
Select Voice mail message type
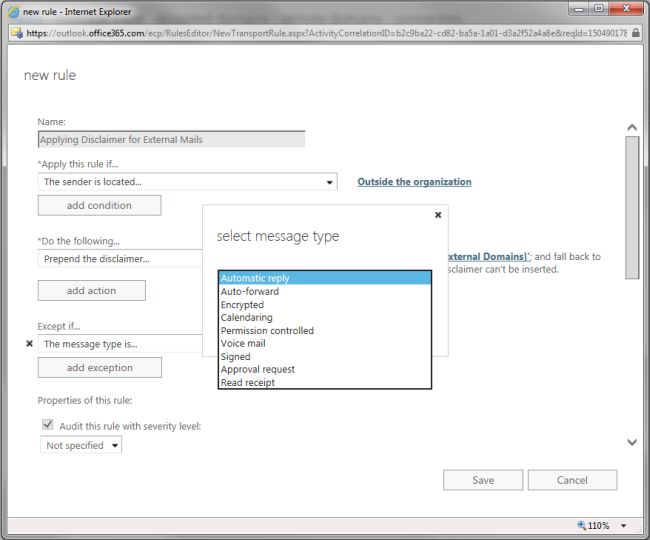point(325,344)
